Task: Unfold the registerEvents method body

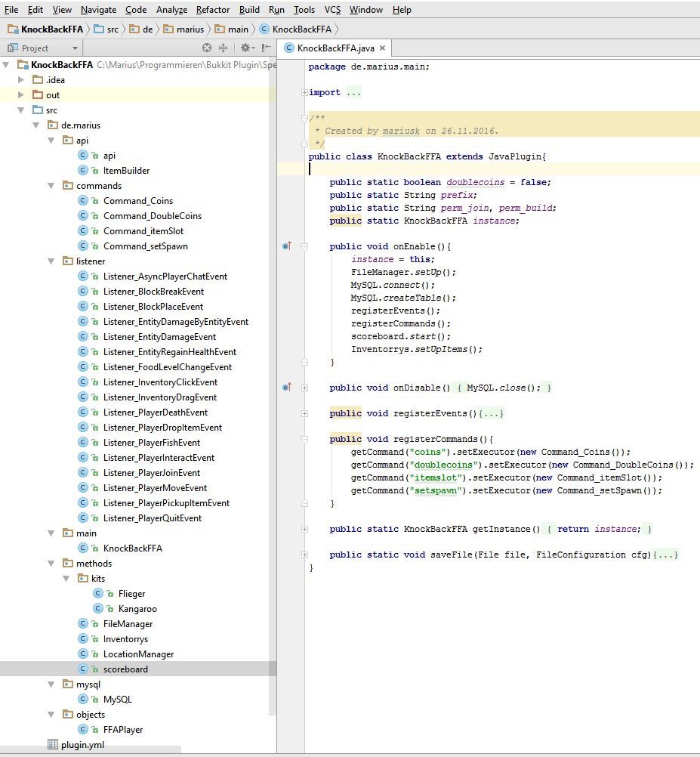Action: 304,413
